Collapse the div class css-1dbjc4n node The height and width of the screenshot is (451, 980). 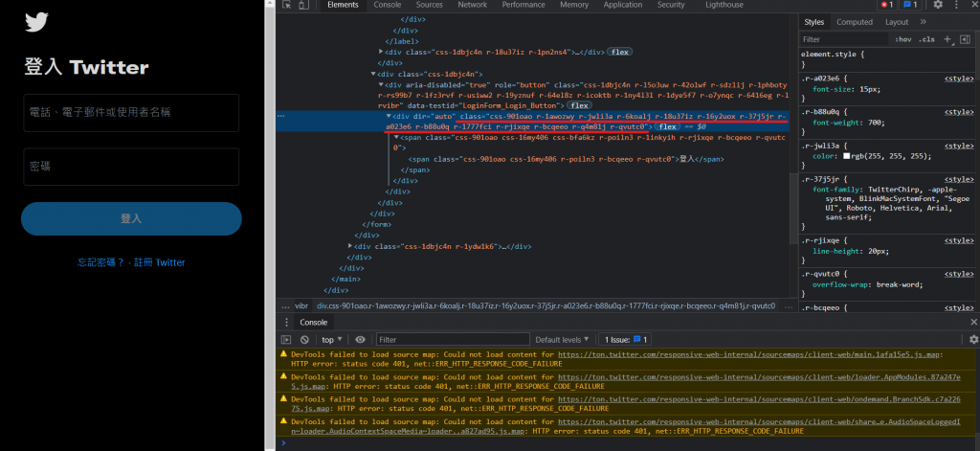point(374,74)
